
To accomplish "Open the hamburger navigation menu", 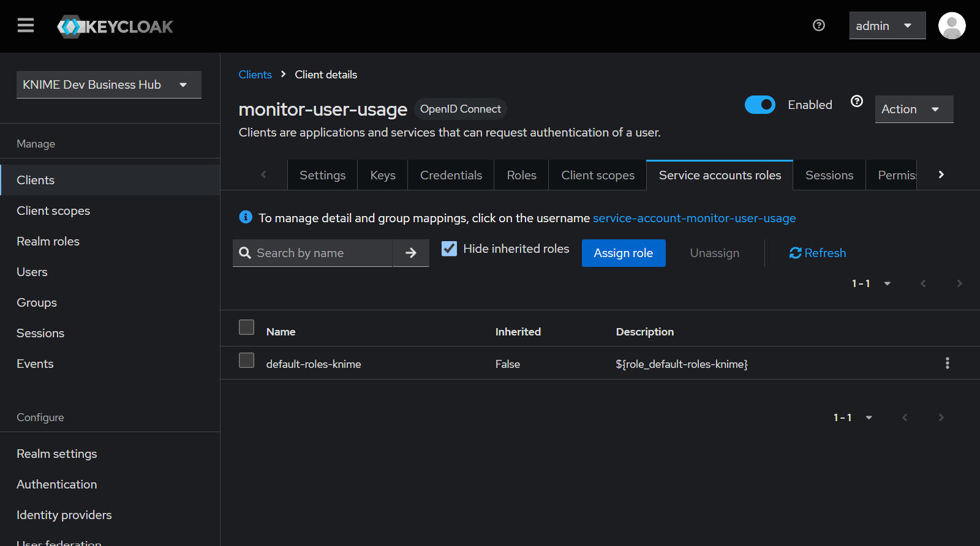I will (26, 26).
